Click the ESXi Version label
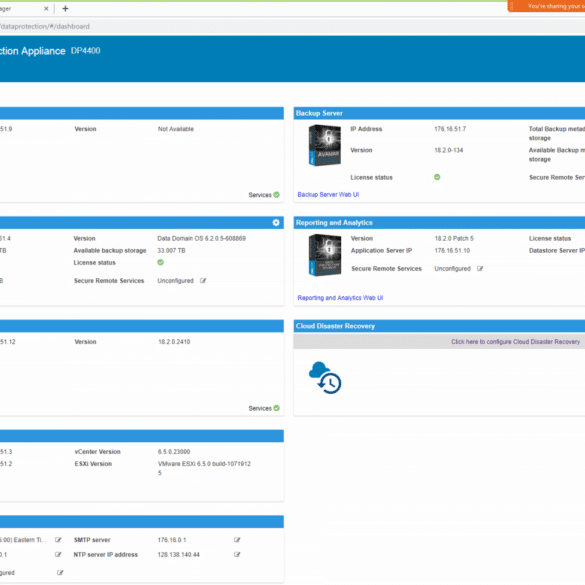 pos(93,464)
